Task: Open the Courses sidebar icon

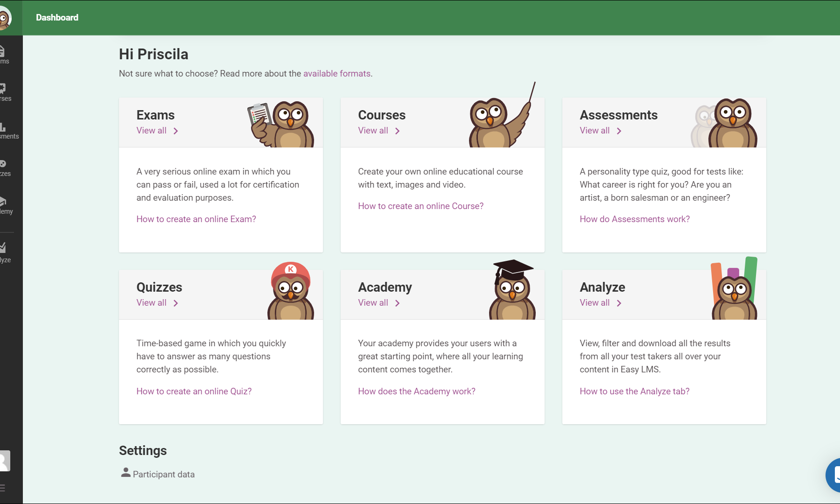Action: (4, 92)
